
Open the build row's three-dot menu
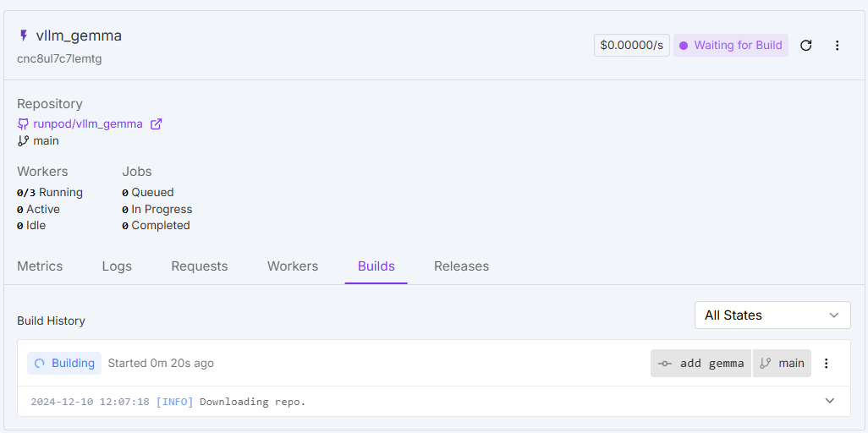pyautogui.click(x=827, y=364)
